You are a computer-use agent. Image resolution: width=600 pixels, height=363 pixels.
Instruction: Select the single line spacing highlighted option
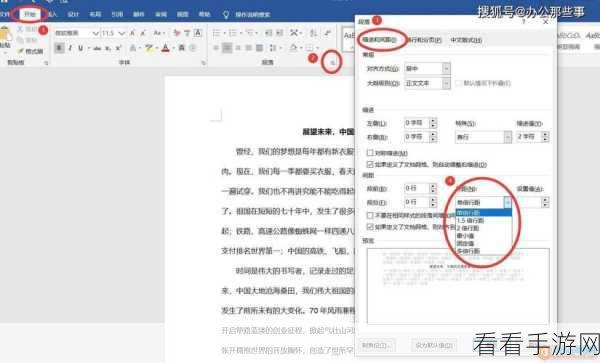tap(484, 213)
